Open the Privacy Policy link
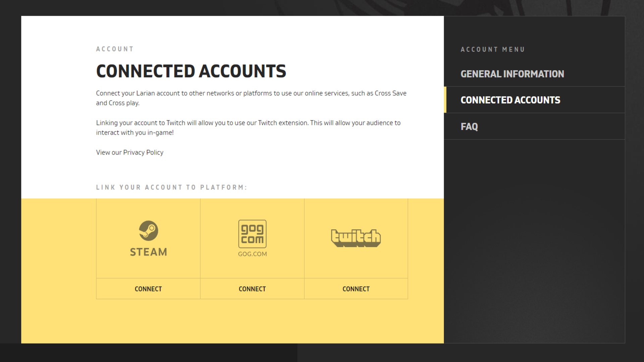The width and height of the screenshot is (644, 362). (143, 153)
